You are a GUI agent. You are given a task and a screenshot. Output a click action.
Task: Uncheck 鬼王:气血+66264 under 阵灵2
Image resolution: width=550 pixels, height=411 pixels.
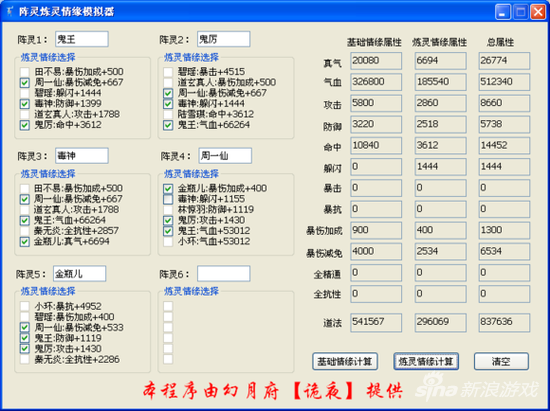[x=168, y=125]
